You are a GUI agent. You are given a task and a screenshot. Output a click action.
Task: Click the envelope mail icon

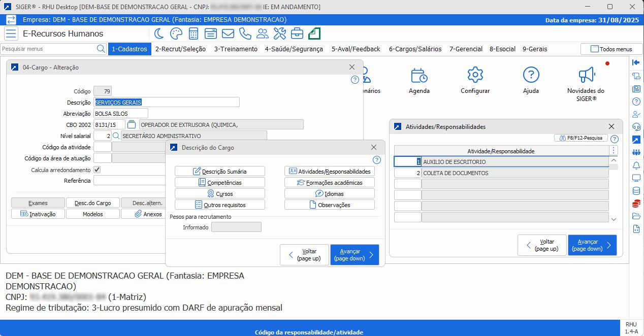(228, 34)
